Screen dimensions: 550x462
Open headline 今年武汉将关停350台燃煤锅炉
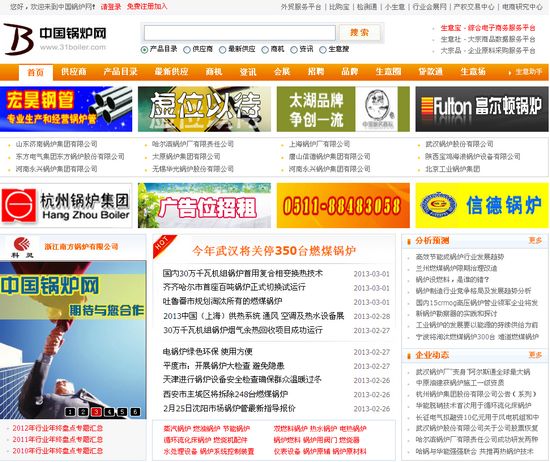(274, 250)
